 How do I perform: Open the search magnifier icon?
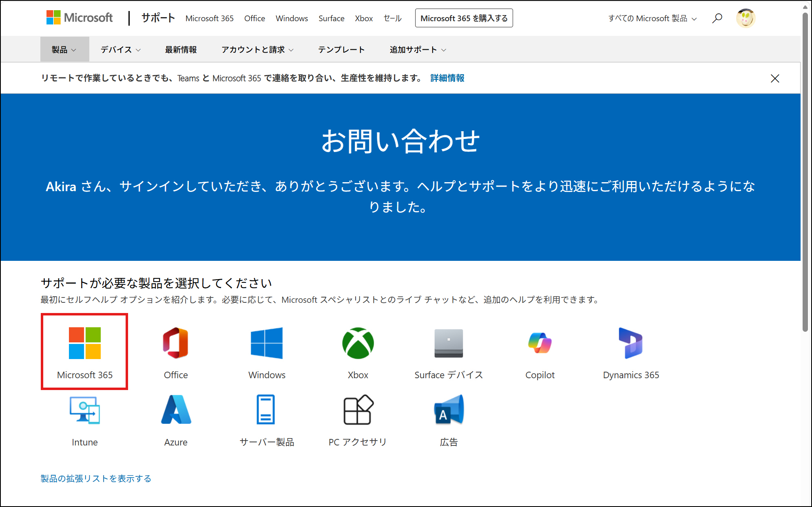pyautogui.click(x=717, y=18)
